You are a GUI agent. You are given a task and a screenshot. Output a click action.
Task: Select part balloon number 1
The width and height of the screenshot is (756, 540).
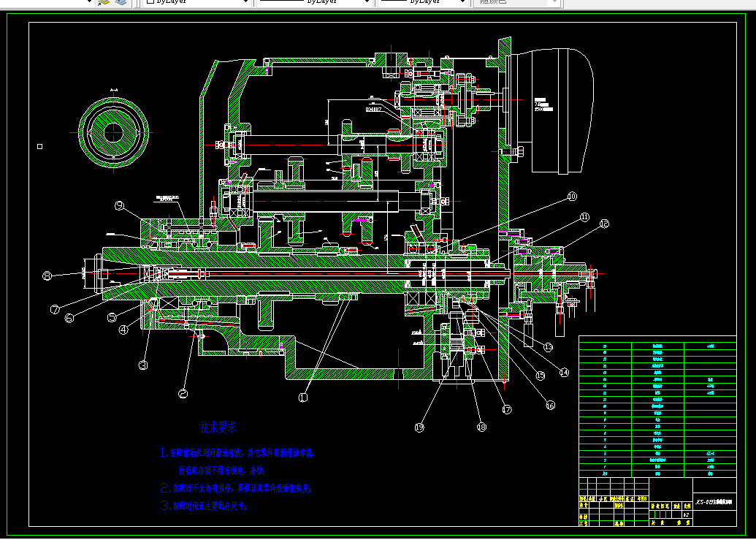pyautogui.click(x=303, y=398)
